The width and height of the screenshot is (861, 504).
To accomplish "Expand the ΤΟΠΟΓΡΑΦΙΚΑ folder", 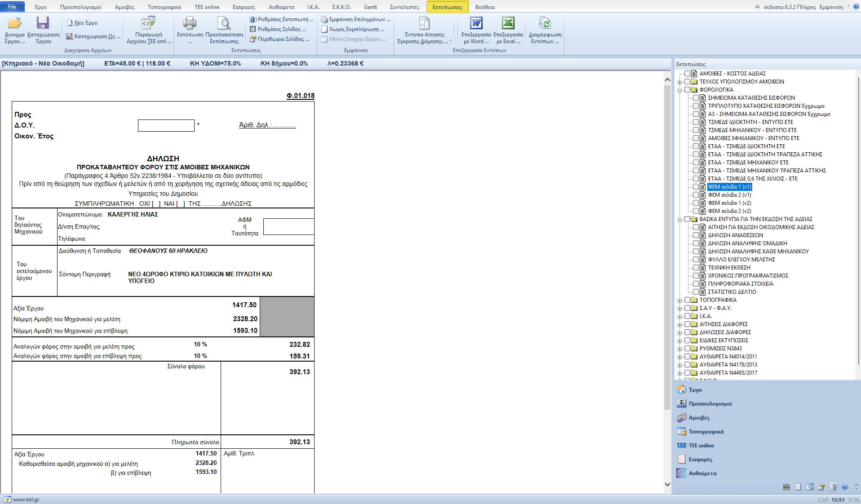I will [x=680, y=301].
